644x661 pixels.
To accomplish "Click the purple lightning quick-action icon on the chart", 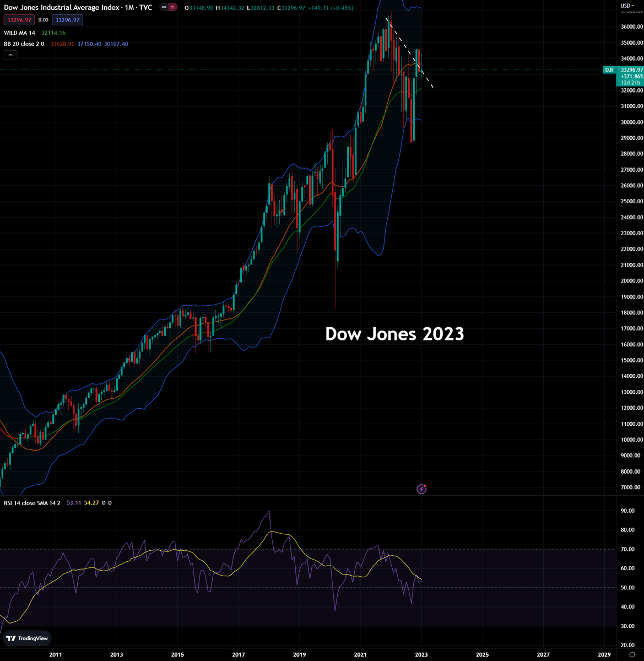I will click(x=421, y=489).
